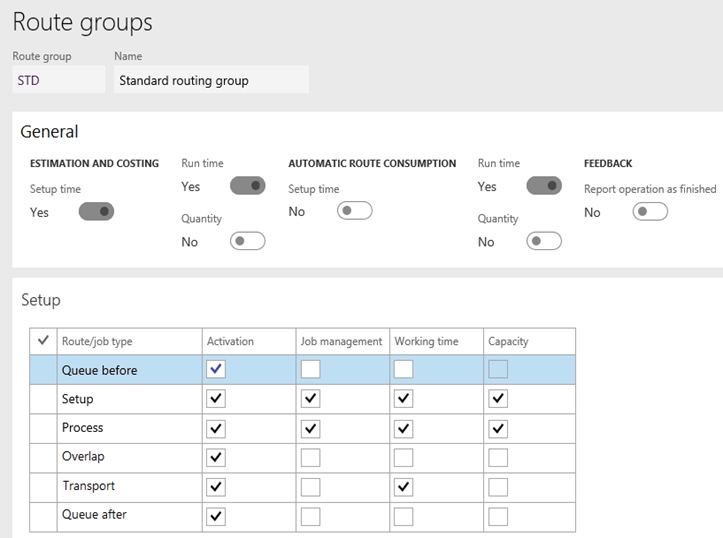Check Capacity for Queue after row
This screenshot has width=723, height=538.
tap(498, 516)
